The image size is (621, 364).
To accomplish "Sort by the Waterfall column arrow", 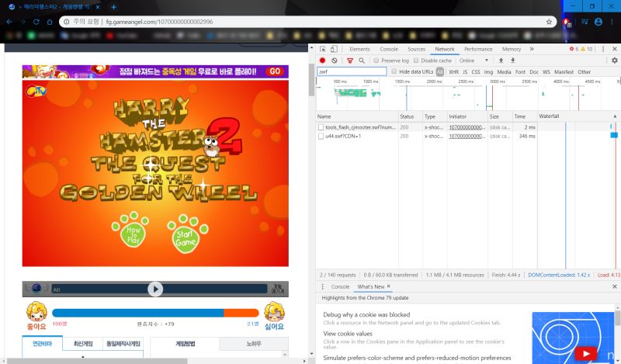I will 615,116.
